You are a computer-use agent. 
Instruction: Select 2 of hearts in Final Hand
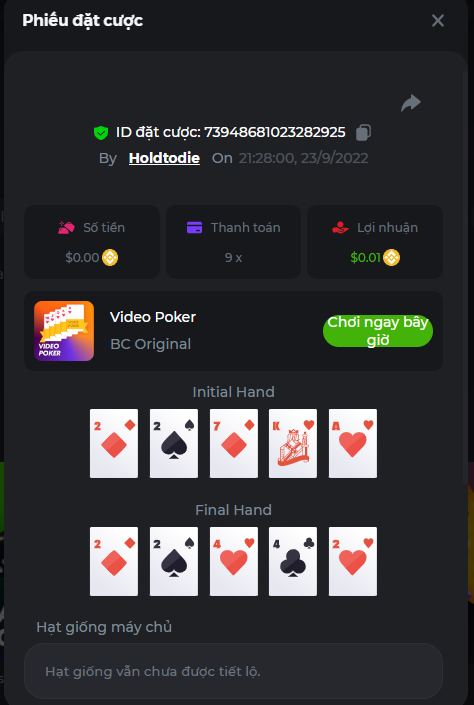pyautogui.click(x=353, y=562)
